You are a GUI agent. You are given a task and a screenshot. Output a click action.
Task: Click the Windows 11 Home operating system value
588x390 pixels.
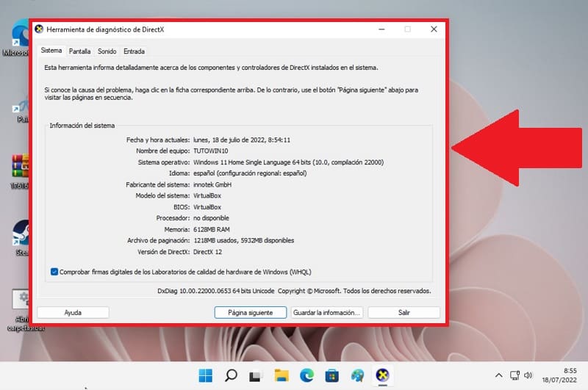pyautogui.click(x=288, y=162)
